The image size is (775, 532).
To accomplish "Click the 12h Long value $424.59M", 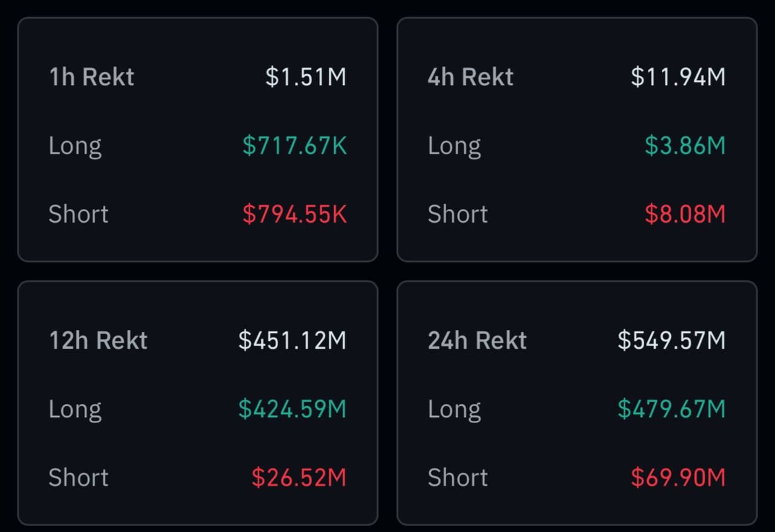I will click(292, 409).
